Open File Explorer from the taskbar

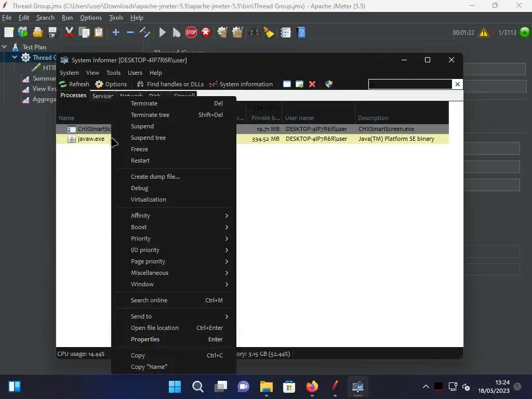pyautogui.click(x=267, y=387)
